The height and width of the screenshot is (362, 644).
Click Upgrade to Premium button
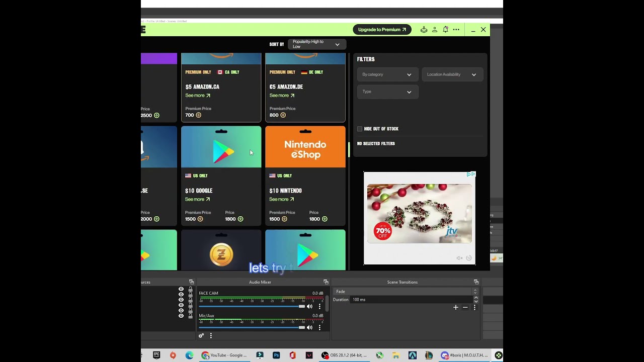coord(382,30)
